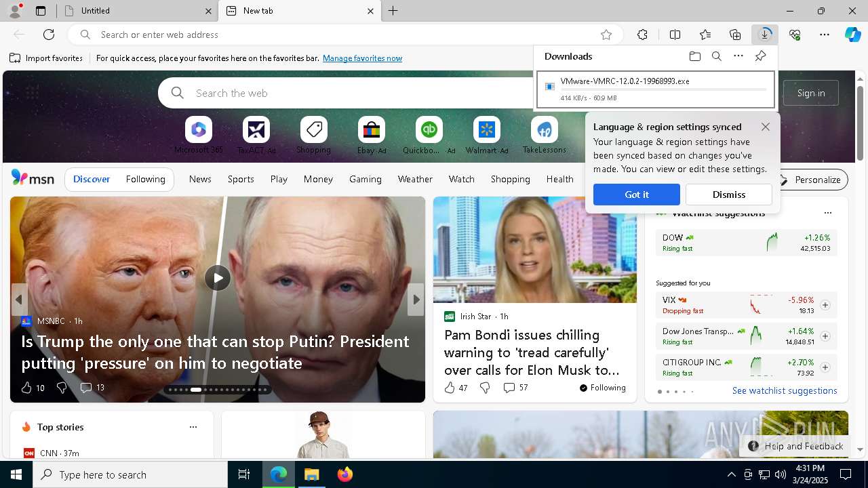Open Top stories more options

click(193, 427)
